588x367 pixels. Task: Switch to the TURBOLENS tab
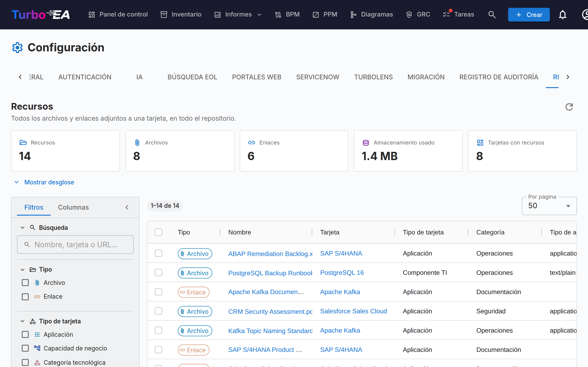tap(373, 77)
